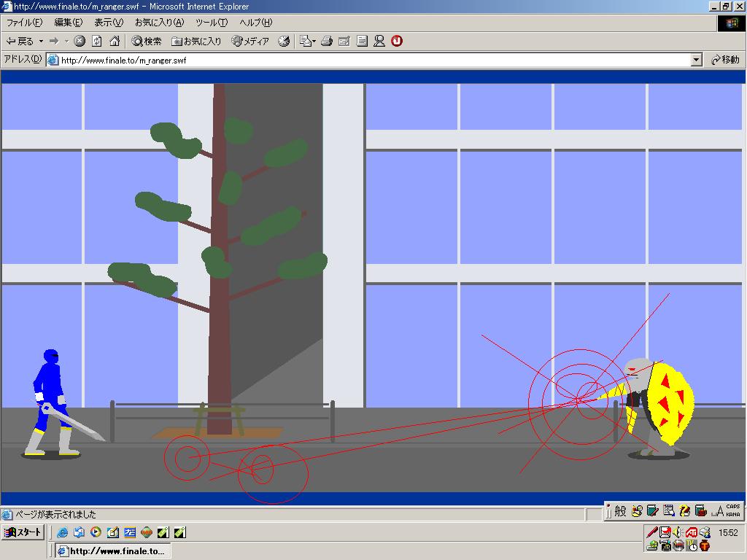
Task: Click the Edit page icon in toolbar
Action: point(344,42)
